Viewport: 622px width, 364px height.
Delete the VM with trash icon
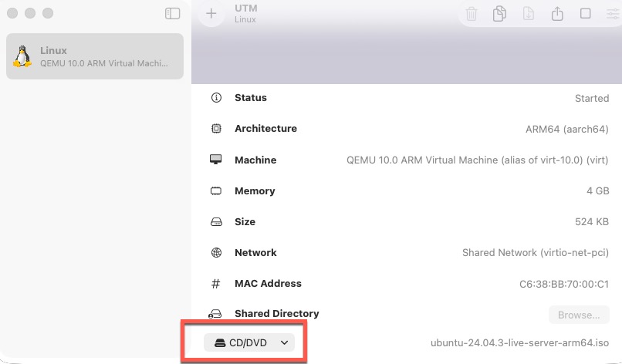coord(472,14)
